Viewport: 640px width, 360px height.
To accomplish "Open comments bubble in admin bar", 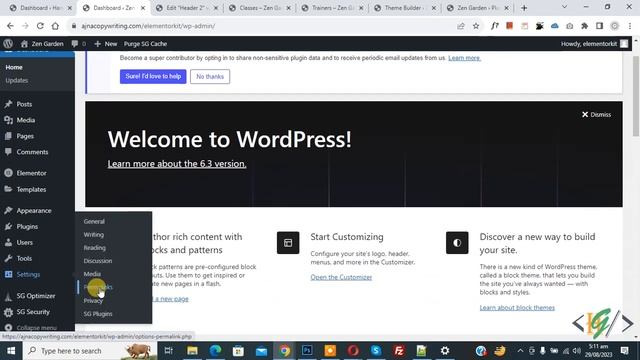I will (x=78, y=44).
